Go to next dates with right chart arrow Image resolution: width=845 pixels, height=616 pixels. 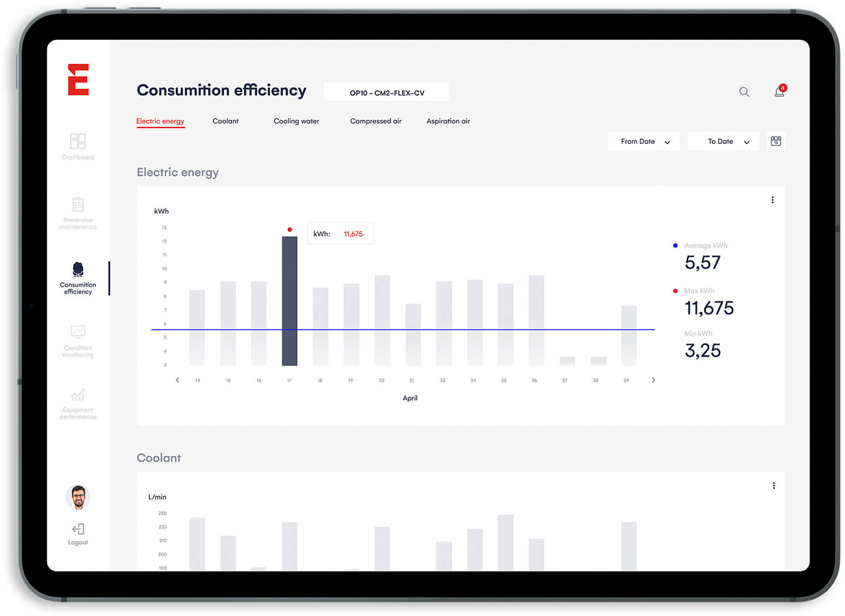click(x=653, y=380)
